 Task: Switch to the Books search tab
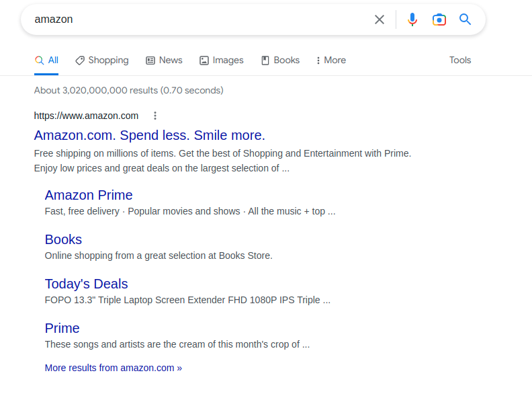(281, 61)
